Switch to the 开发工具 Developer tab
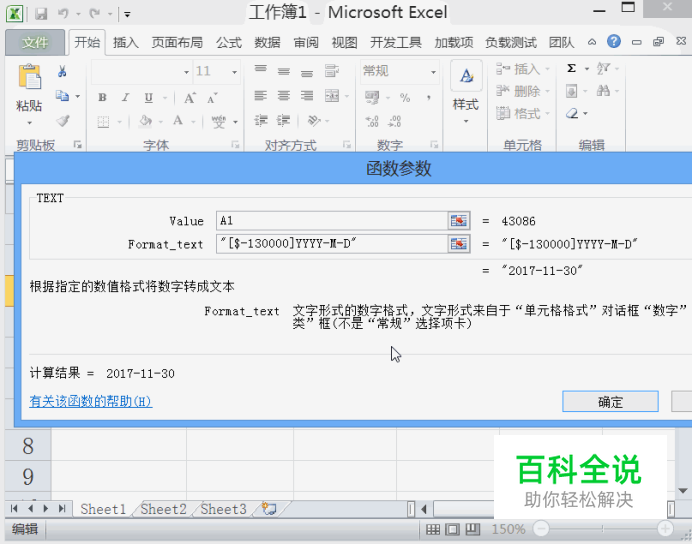This screenshot has height=544, width=692. coord(395,42)
